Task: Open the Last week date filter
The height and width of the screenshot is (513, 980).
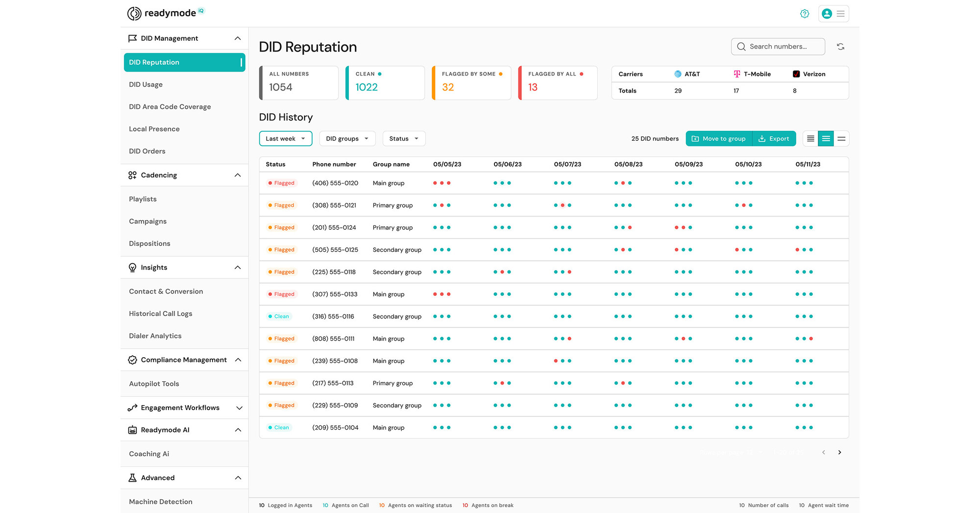Action: tap(285, 138)
